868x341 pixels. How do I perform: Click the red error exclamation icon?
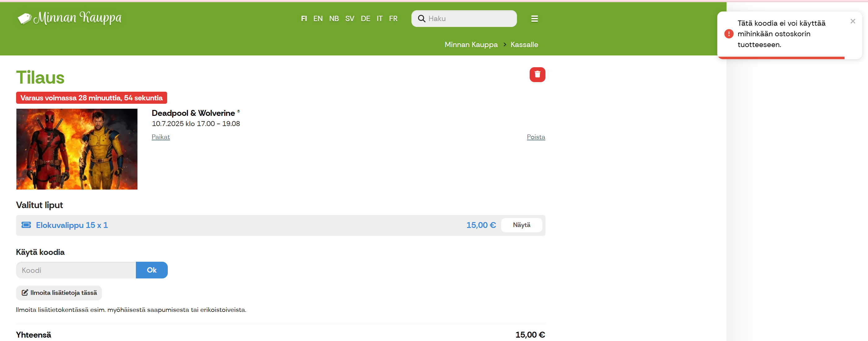coord(728,34)
